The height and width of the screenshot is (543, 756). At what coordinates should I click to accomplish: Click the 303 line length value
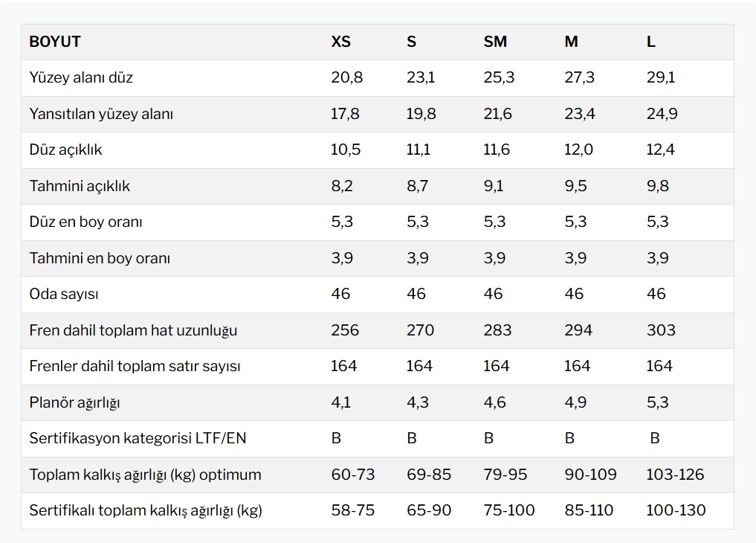point(661,330)
